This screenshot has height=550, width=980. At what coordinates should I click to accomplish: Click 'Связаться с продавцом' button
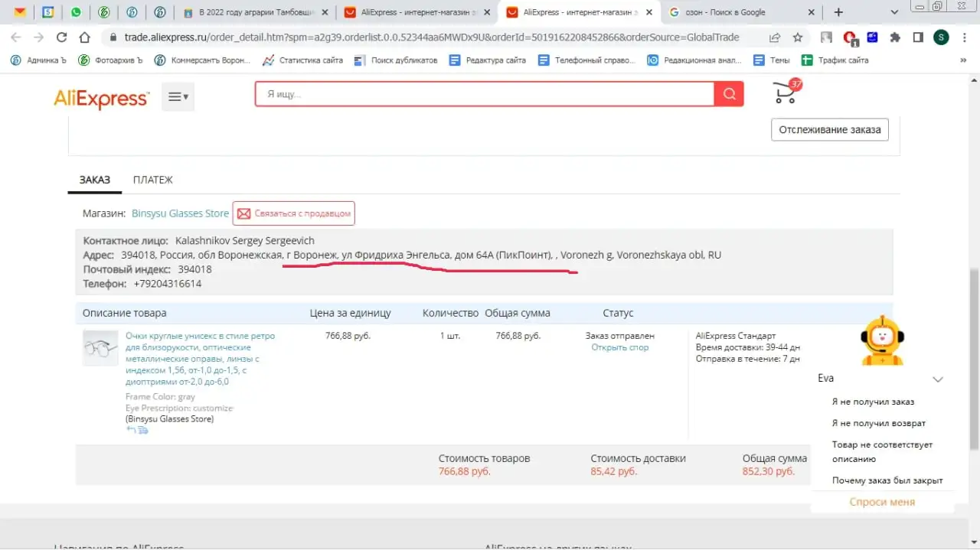coord(294,213)
